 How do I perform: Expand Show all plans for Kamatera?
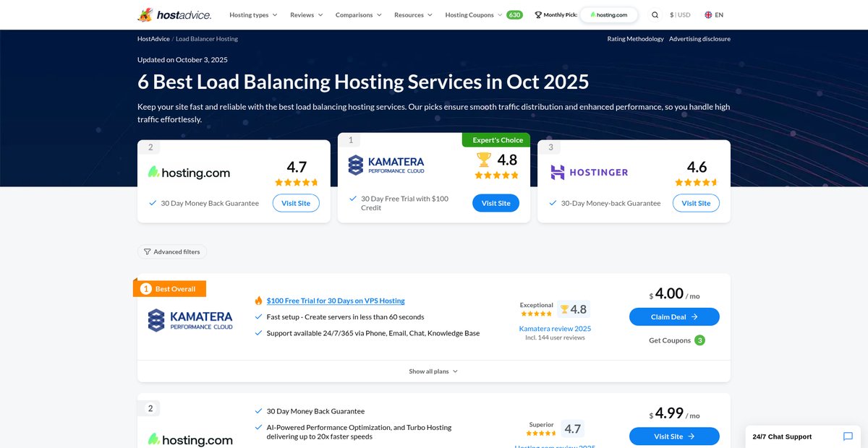point(433,371)
